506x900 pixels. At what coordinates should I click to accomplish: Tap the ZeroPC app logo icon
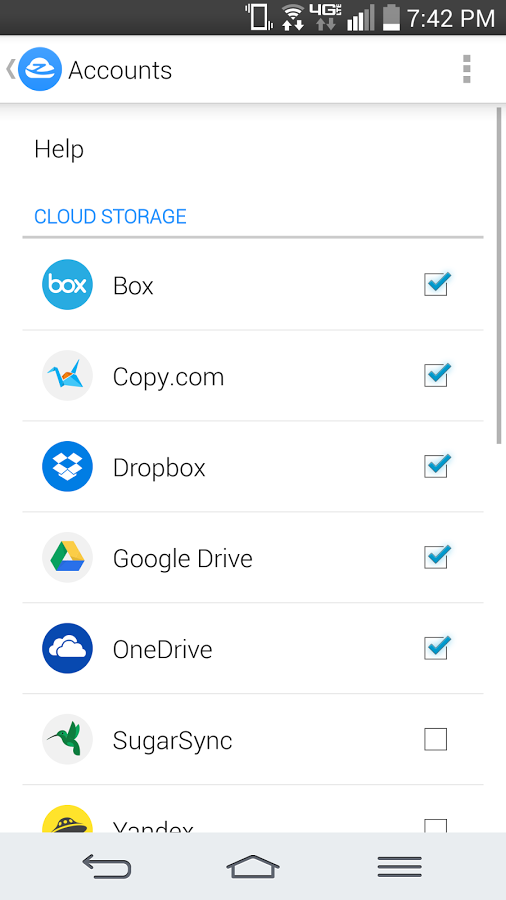coord(40,69)
